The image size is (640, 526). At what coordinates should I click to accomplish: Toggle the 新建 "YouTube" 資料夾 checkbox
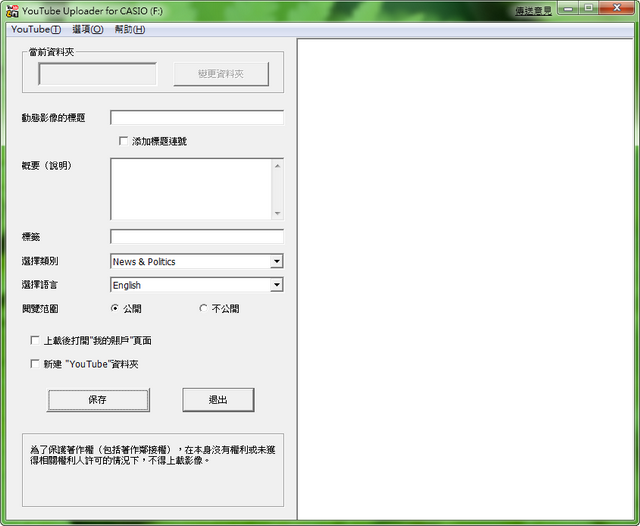[x=35, y=364]
